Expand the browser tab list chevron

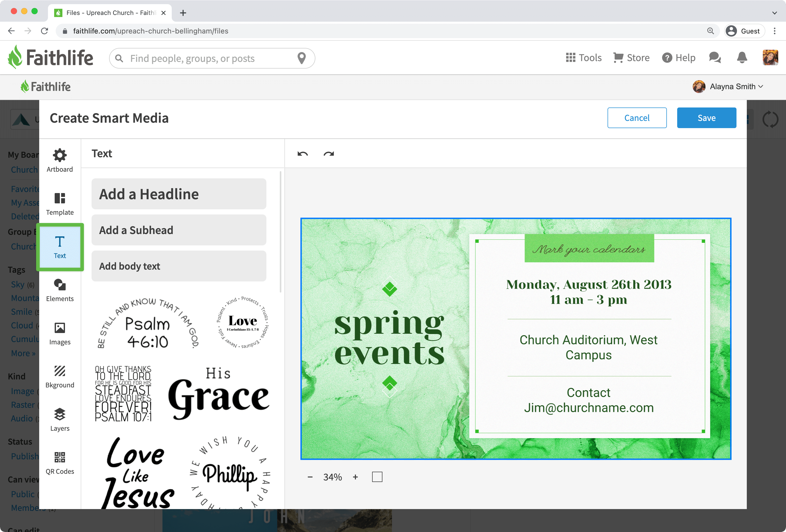774,13
